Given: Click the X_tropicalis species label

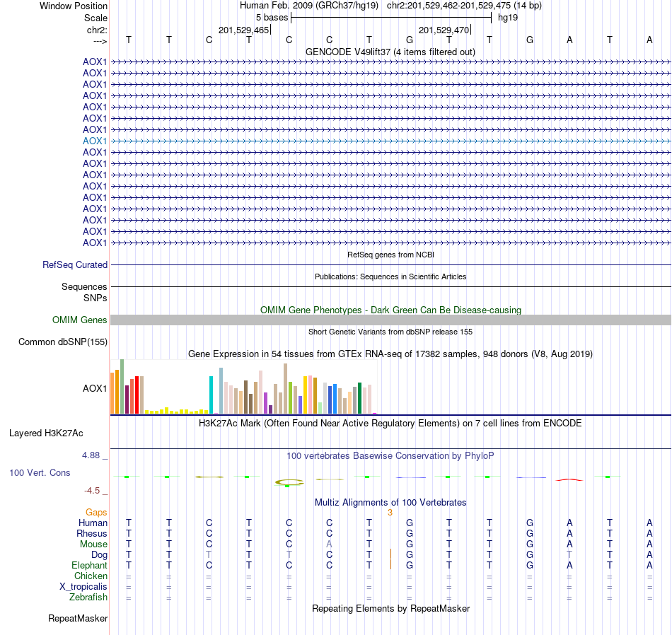Looking at the screenshot, I should (x=83, y=587).
